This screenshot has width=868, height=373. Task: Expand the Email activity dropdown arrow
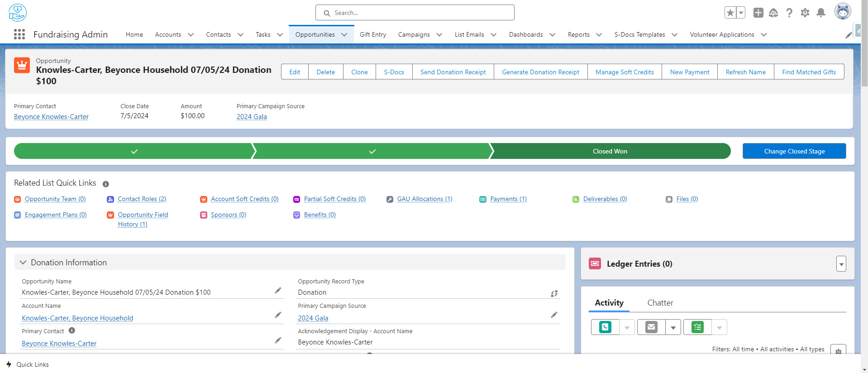pyautogui.click(x=673, y=327)
